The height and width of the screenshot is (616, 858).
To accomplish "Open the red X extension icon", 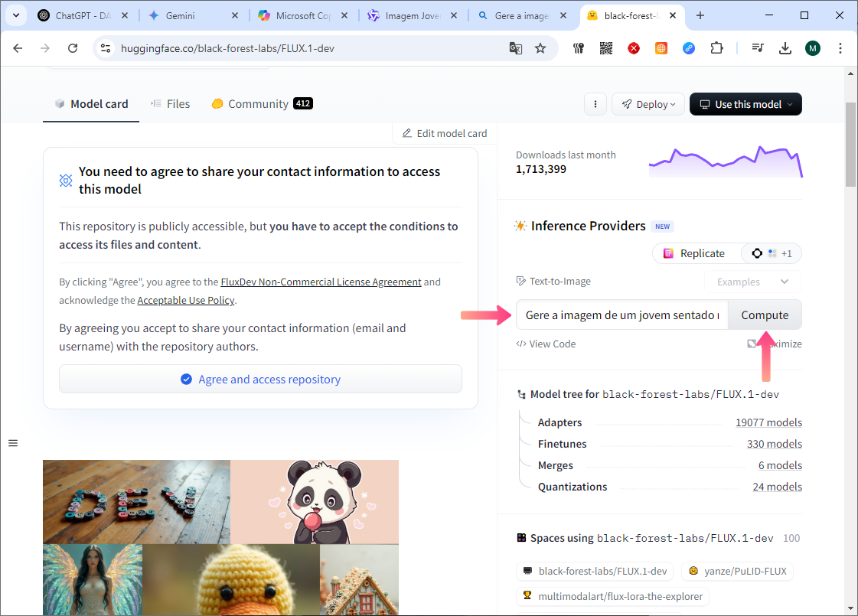I will [634, 48].
